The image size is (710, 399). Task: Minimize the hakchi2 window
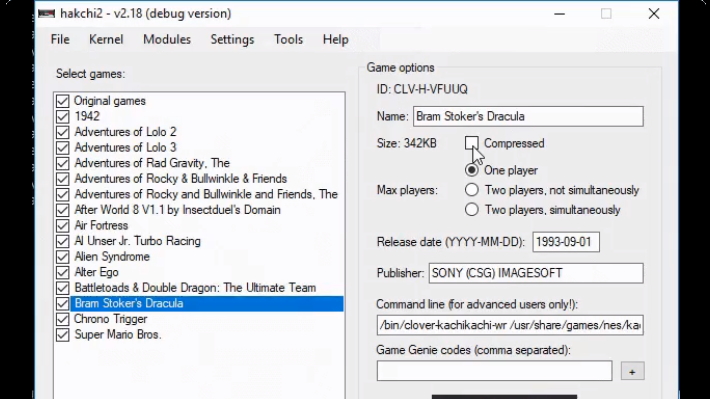[x=559, y=14]
